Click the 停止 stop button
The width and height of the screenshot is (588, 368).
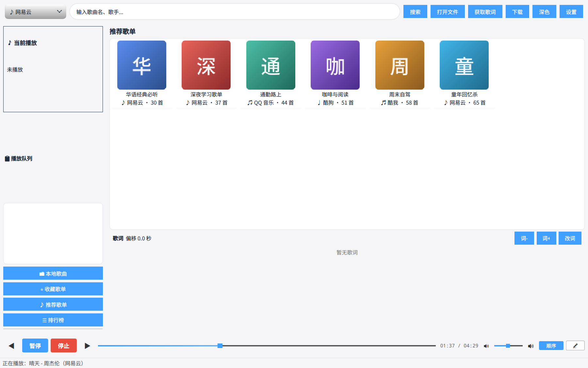click(64, 346)
